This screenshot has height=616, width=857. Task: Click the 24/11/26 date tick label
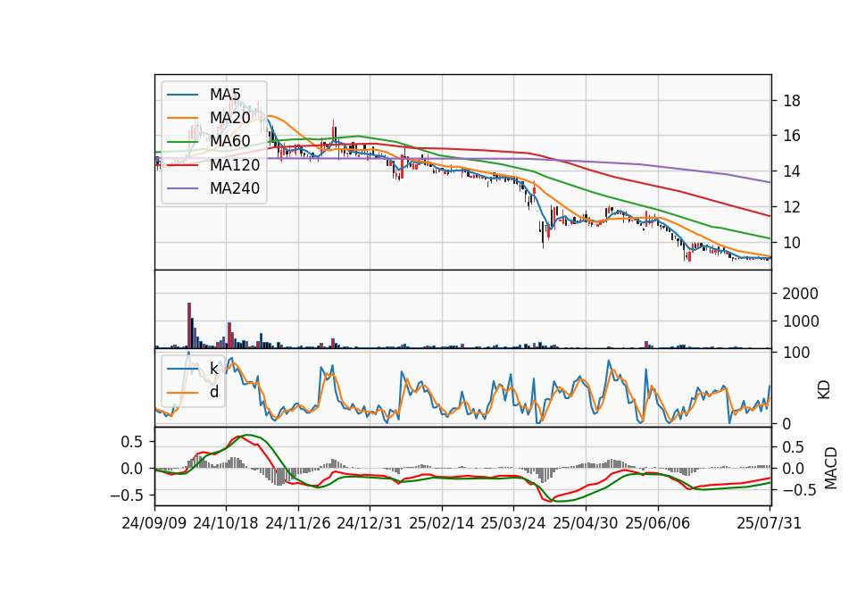click(x=298, y=523)
